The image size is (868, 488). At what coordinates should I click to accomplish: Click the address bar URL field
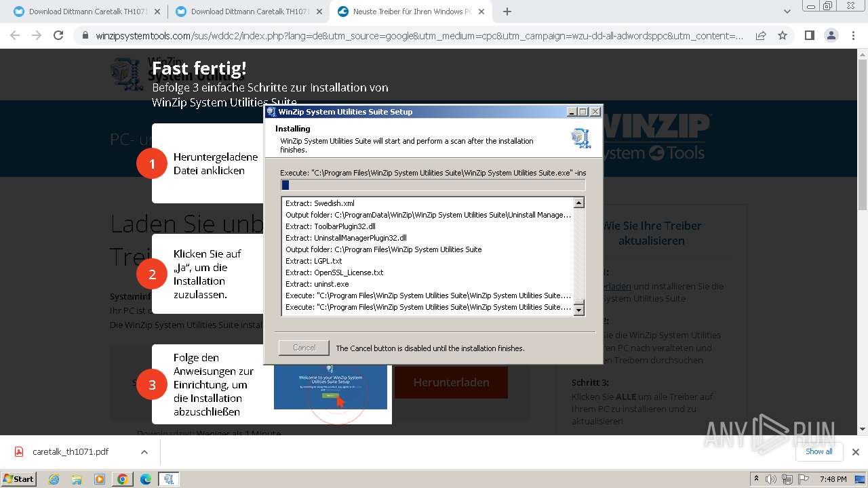[419, 35]
